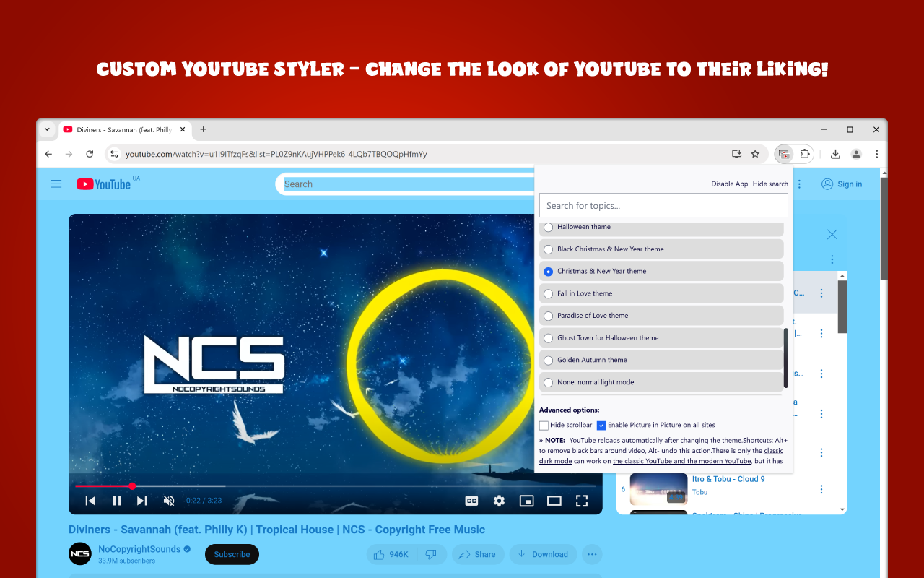Subscribe to NoCopyrightSounds

[232, 554]
